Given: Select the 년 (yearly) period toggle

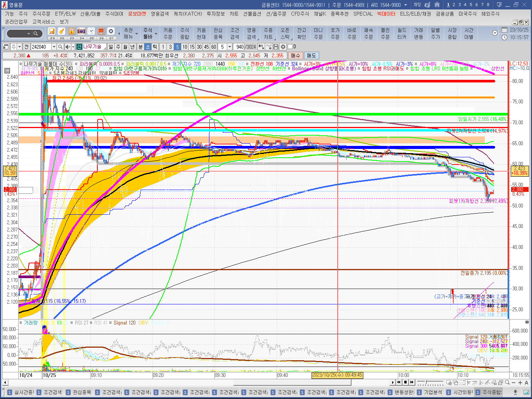Looking at the screenshot, I should (x=133, y=47).
